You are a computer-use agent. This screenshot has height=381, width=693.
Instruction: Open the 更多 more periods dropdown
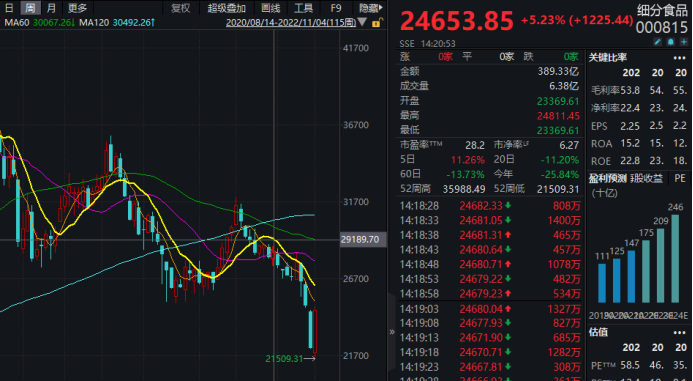[x=77, y=8]
